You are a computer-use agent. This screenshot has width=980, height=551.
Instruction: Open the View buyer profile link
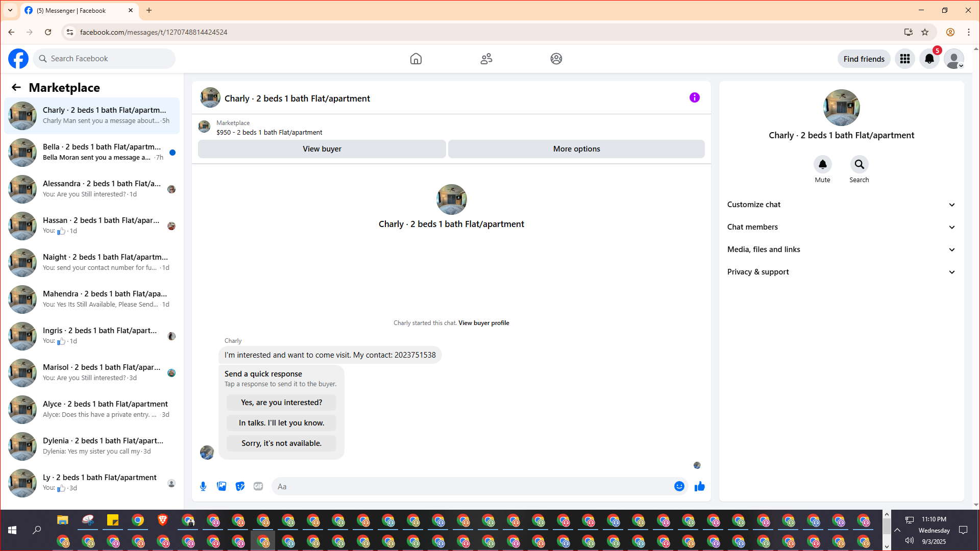click(x=484, y=323)
